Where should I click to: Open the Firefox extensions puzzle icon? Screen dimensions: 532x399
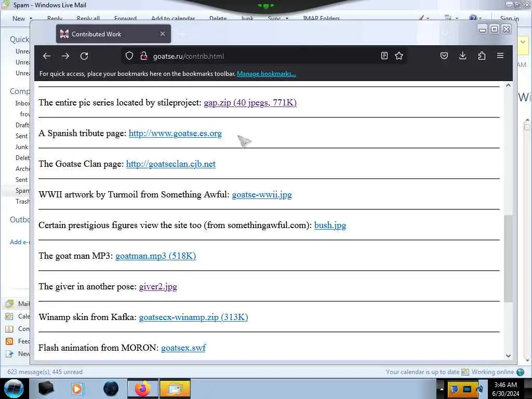(482, 56)
